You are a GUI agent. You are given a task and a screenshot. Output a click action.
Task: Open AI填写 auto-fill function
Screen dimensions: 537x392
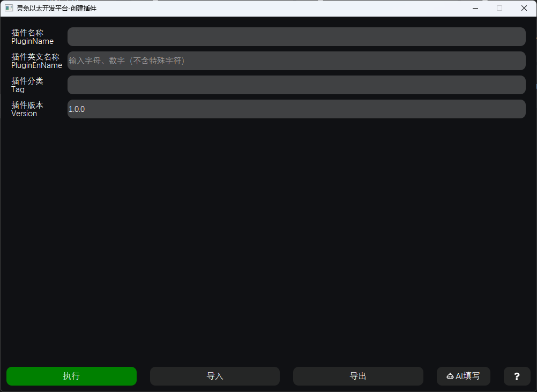click(464, 376)
